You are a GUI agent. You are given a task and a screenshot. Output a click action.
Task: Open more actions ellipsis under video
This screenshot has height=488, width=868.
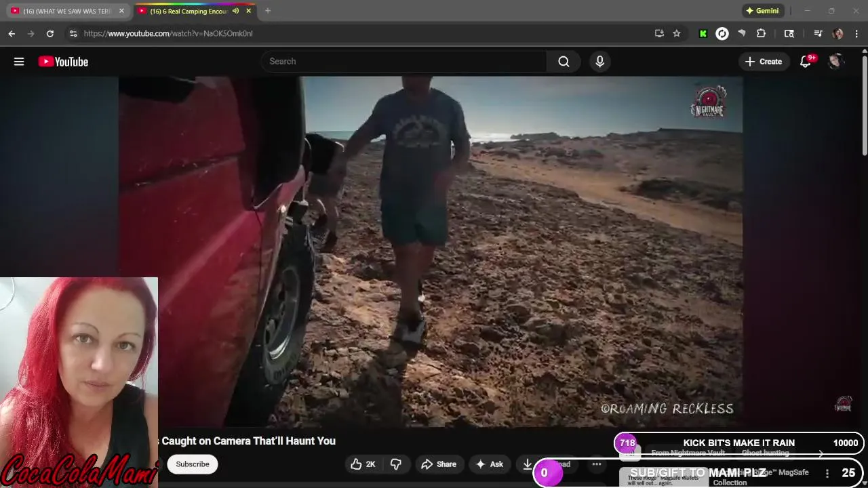click(597, 464)
